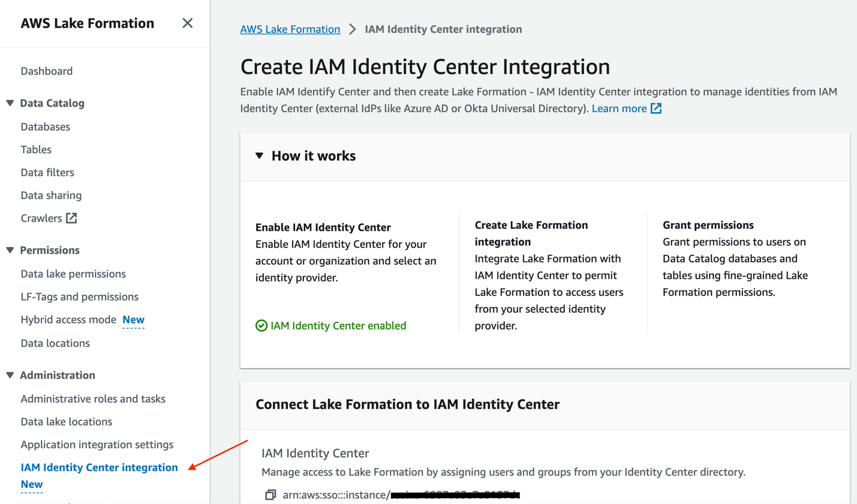The image size is (857, 504).
Task: Click the IAM Identity Center integration breadcrumb text
Action: 443,29
